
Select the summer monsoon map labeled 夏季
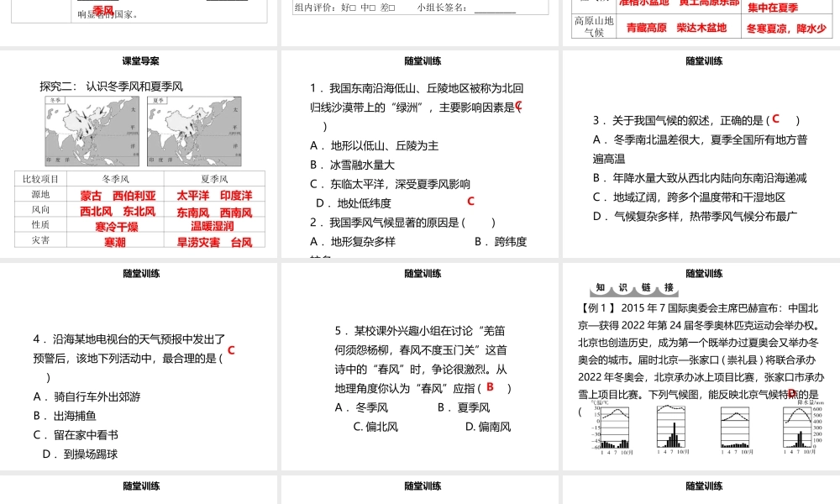coord(195,131)
